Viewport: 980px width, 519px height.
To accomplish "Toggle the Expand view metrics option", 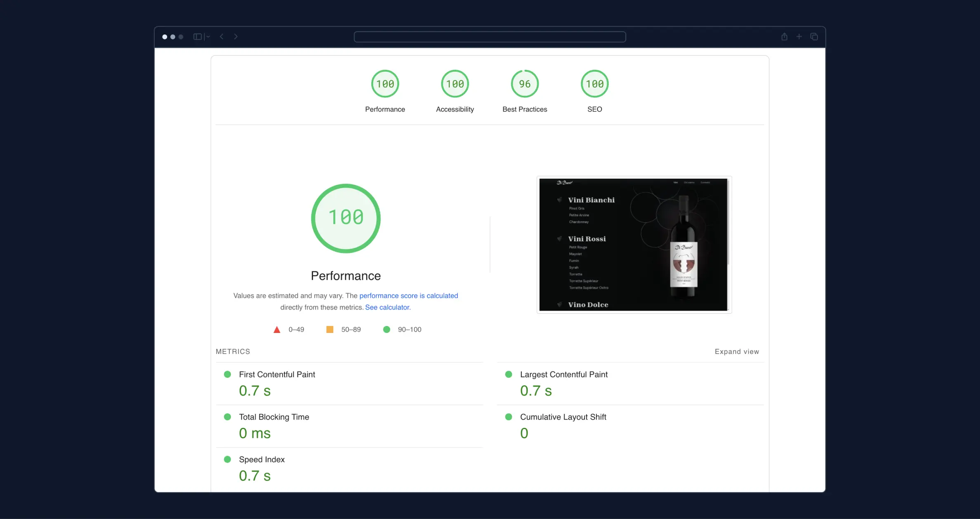I will [x=737, y=352].
